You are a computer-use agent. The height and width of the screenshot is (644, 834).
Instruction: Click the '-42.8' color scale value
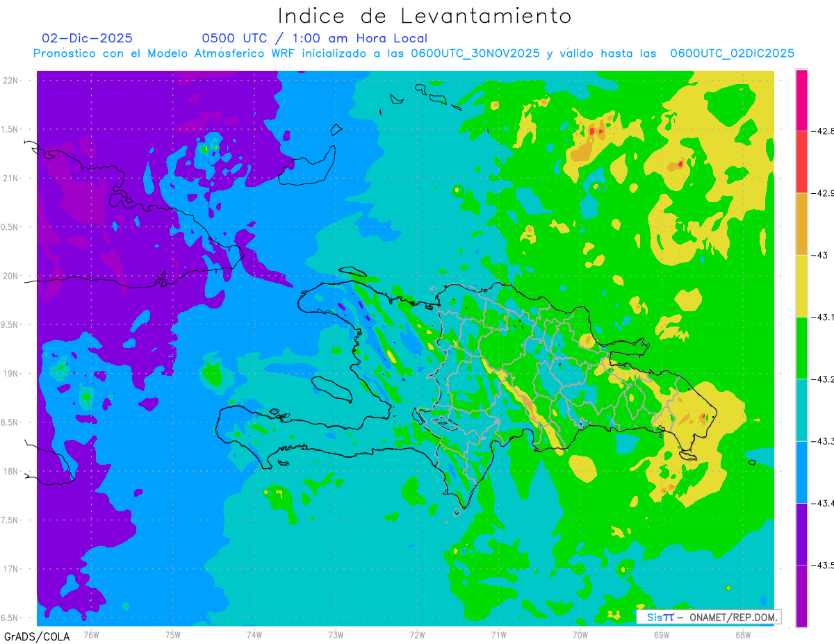pyautogui.click(x=821, y=131)
